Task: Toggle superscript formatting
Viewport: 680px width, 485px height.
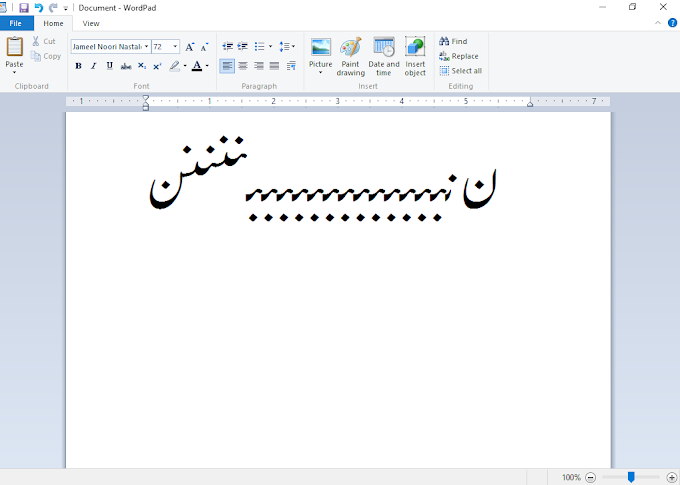Action: coord(157,66)
